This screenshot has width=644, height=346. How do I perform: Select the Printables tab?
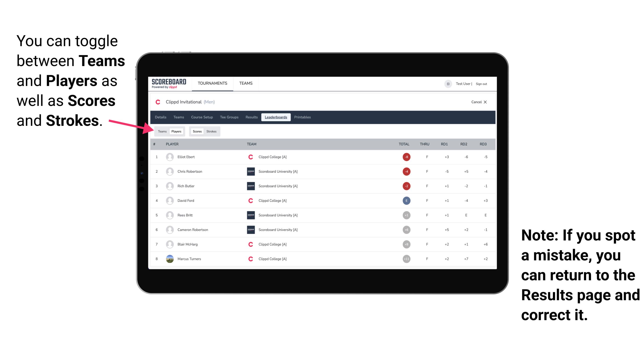point(303,117)
